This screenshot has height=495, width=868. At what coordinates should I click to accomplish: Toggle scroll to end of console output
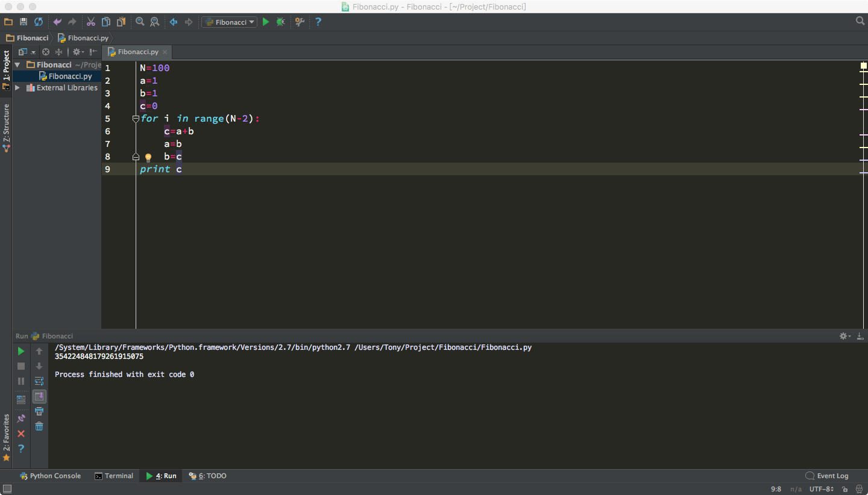pyautogui.click(x=39, y=396)
